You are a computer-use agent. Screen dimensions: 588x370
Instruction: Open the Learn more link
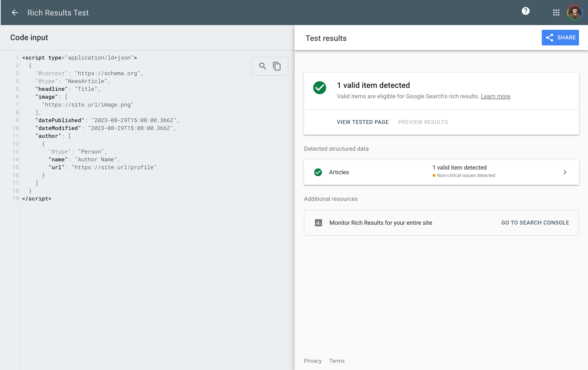point(496,96)
